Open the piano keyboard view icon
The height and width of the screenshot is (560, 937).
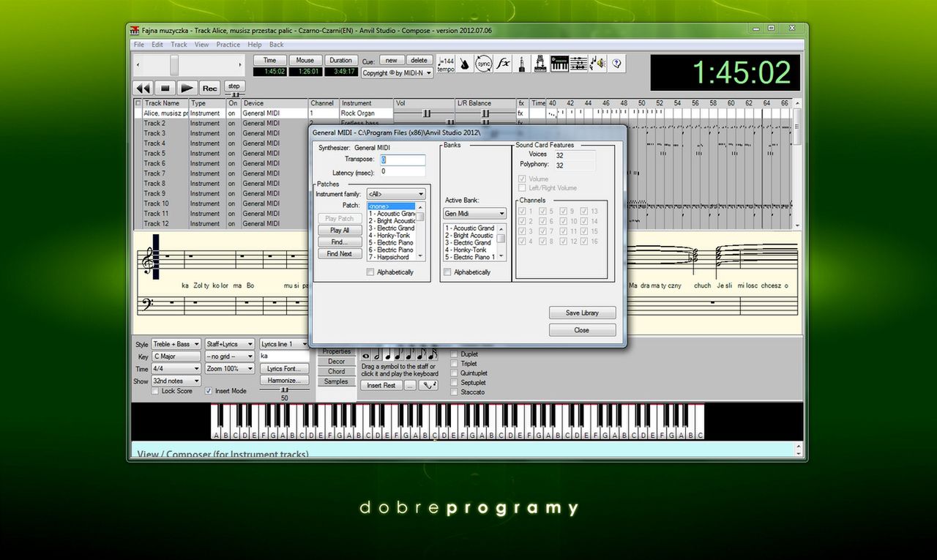559,64
